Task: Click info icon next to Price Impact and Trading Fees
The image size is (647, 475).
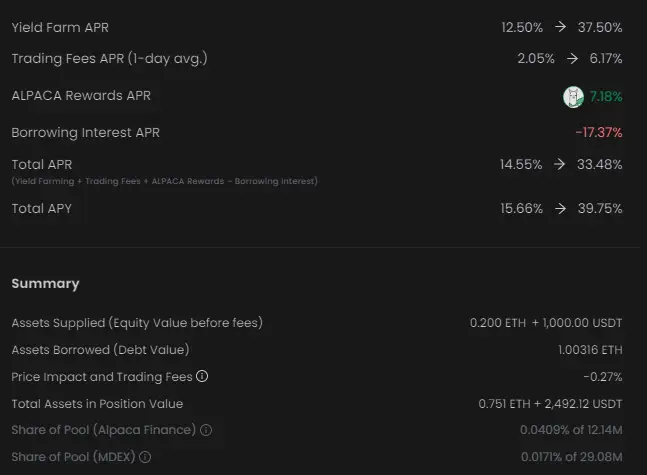Action: pyautogui.click(x=202, y=377)
